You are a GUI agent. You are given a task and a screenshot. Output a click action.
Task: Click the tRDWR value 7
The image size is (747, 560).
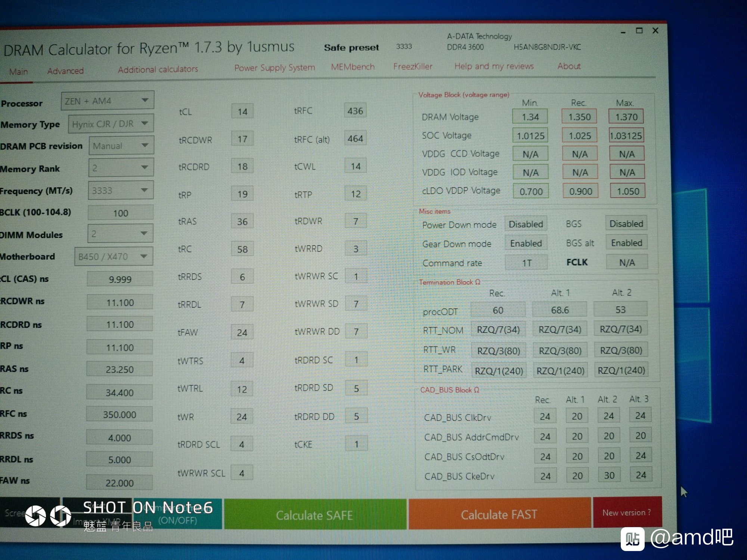[x=356, y=221]
